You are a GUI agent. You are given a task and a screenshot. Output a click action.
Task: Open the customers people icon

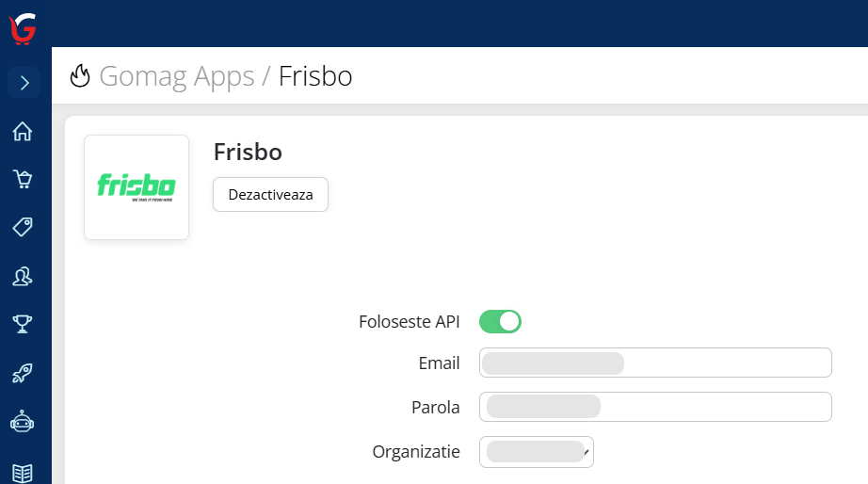23,276
